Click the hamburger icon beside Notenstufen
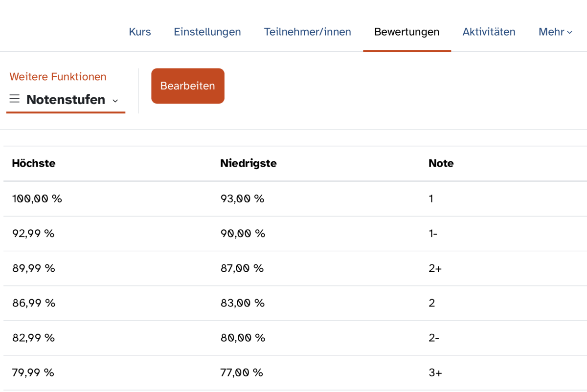This screenshot has width=587, height=392. click(x=15, y=99)
